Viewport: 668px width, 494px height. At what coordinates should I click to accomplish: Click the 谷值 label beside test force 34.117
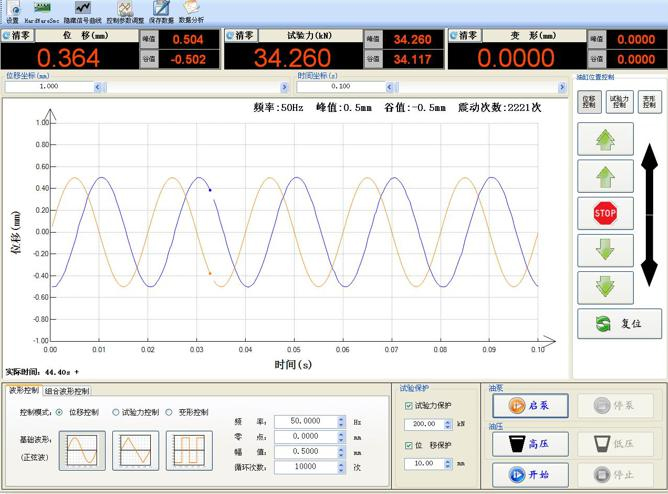point(373,59)
